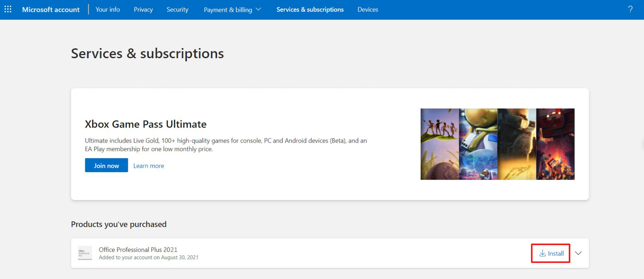Click the help question mark icon

[x=630, y=9]
